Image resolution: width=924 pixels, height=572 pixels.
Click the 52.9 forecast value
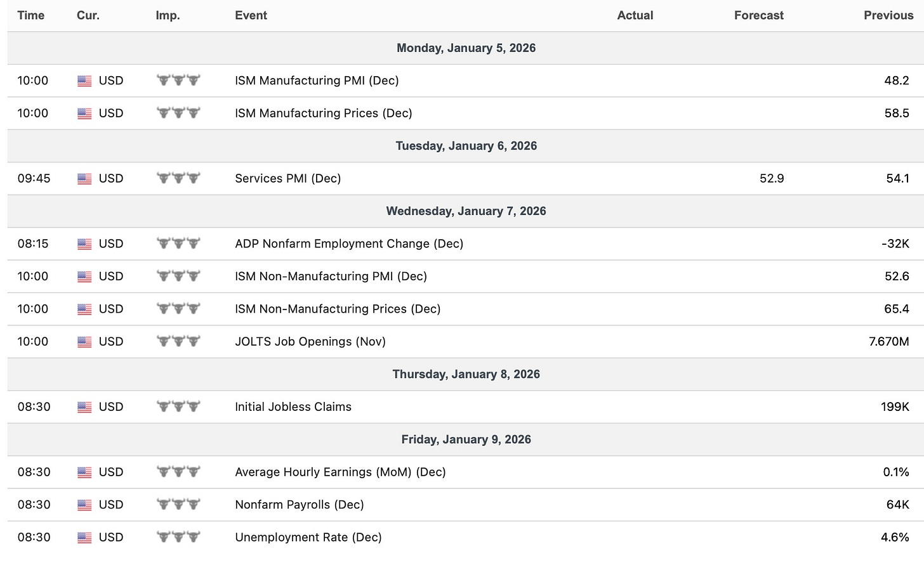click(x=772, y=178)
